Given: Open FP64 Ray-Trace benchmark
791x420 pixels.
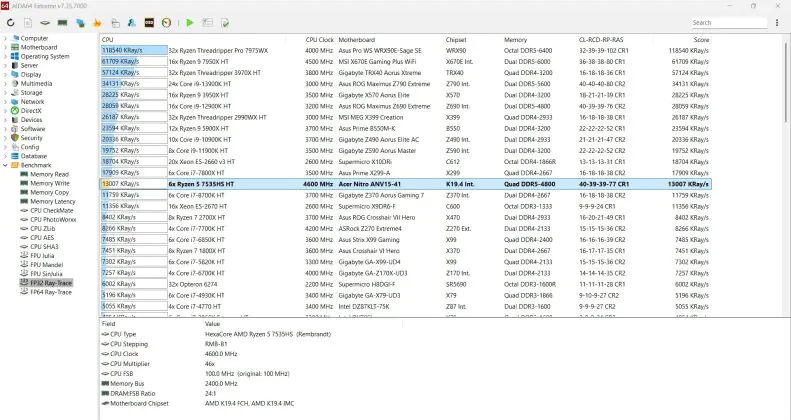Looking at the screenshot, I should (x=50, y=292).
